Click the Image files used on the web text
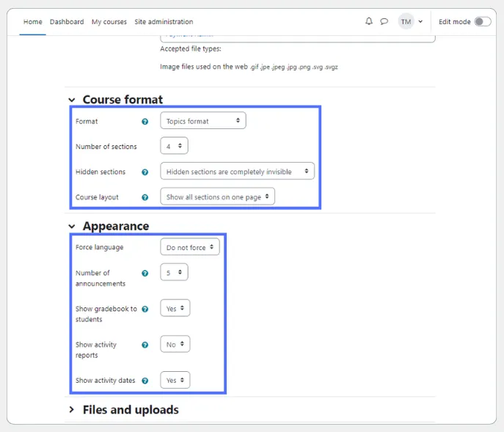 click(x=249, y=67)
